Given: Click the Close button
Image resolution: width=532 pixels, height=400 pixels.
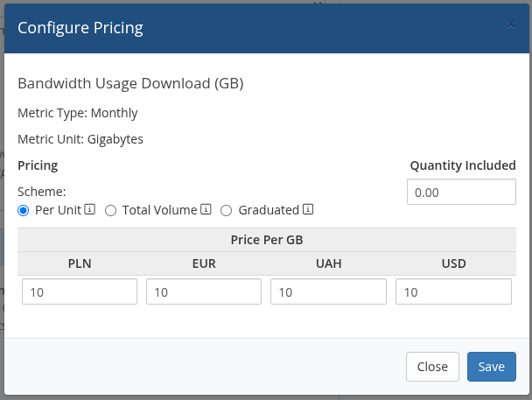Looking at the screenshot, I should pos(432,367).
